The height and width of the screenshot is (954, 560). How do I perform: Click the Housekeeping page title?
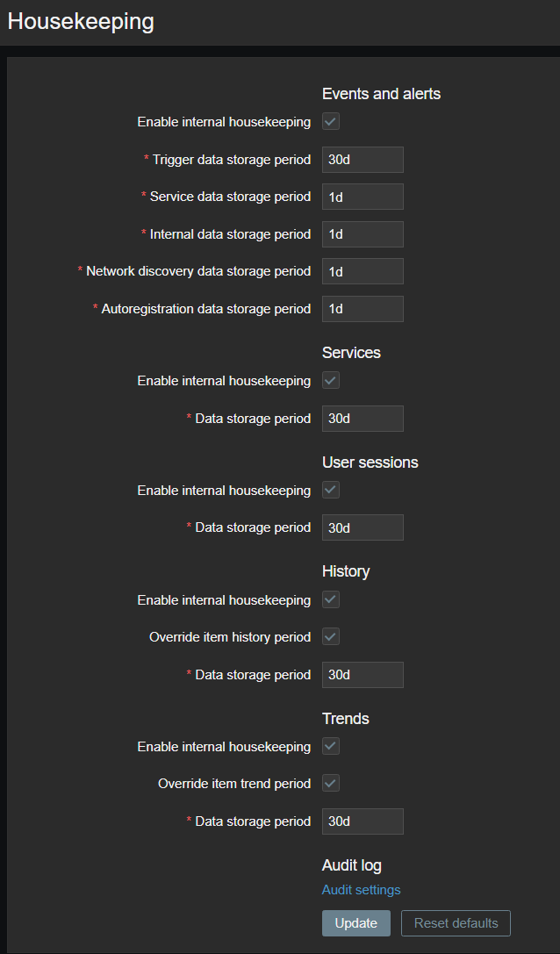pos(81,22)
